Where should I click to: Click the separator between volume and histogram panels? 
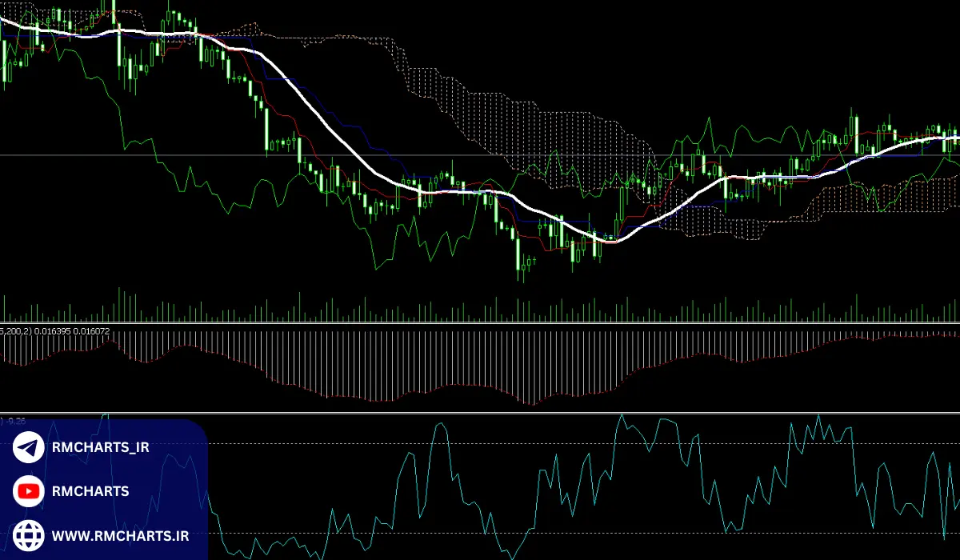(480, 323)
